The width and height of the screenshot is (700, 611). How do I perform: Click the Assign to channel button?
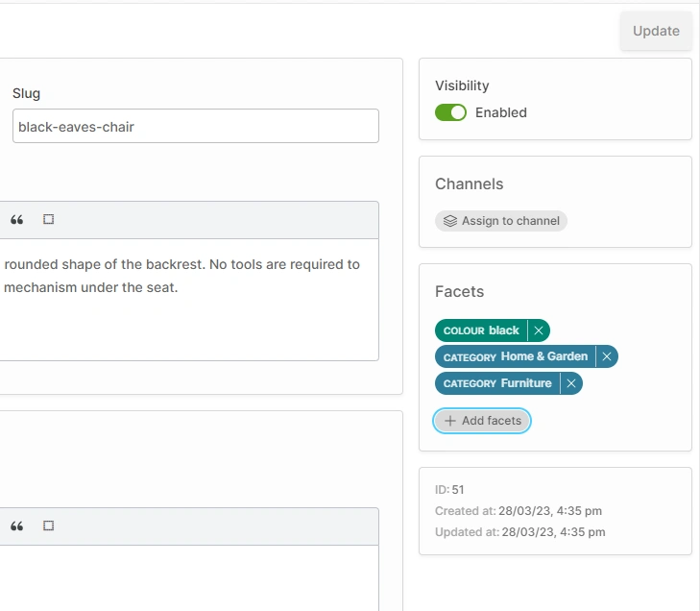click(501, 221)
